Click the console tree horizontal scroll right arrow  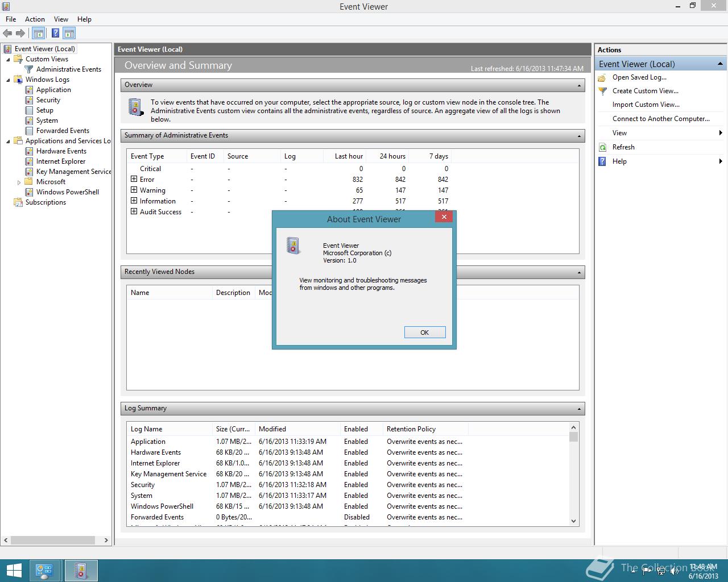(106, 541)
